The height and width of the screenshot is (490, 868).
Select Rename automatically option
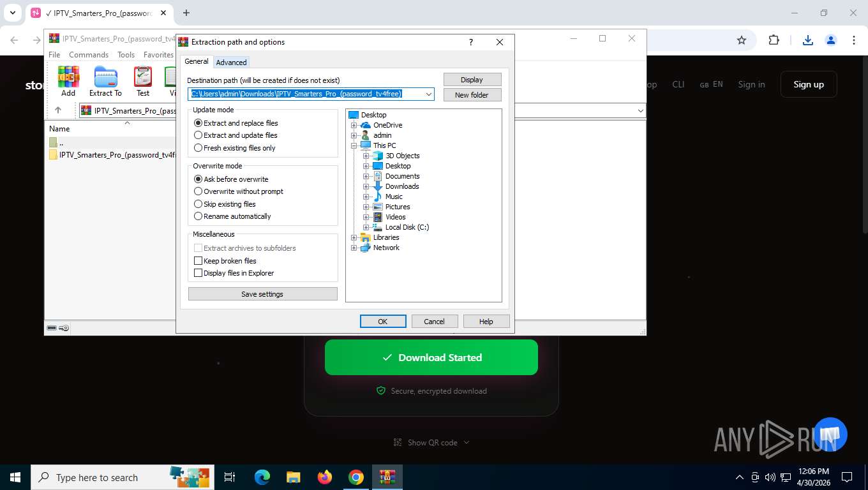click(x=232, y=216)
